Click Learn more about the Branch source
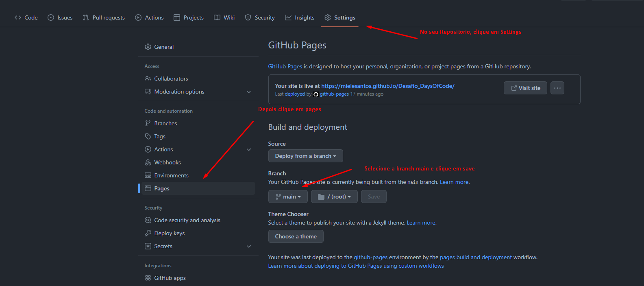Image resolution: width=644 pixels, height=286 pixels. 454,182
